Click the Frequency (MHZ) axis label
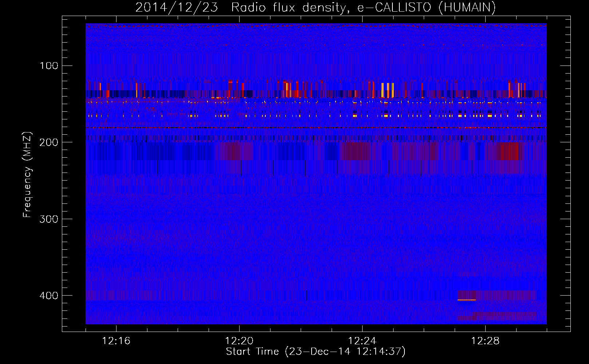Screen dimensions: 589x364 coord(27,174)
